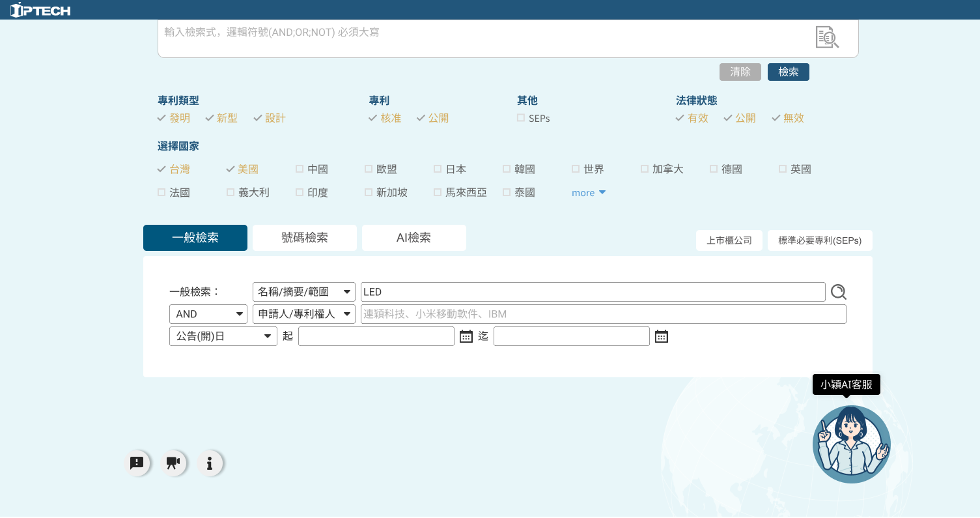The height and width of the screenshot is (518, 980).
Task: Open the start date calendar picker
Action: [466, 336]
